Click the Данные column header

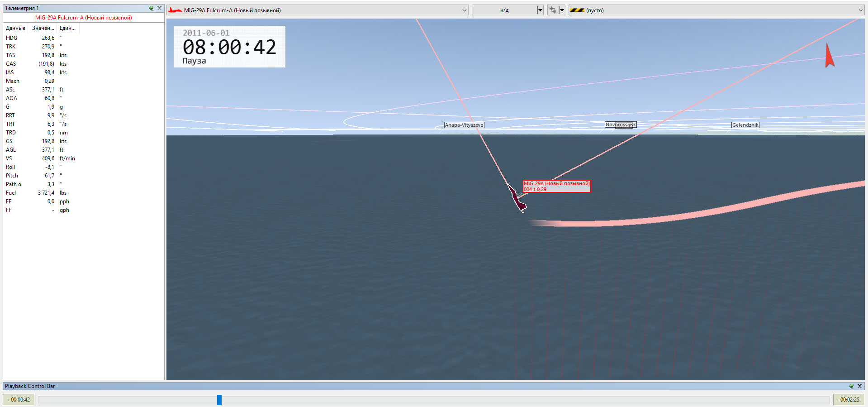click(x=15, y=28)
